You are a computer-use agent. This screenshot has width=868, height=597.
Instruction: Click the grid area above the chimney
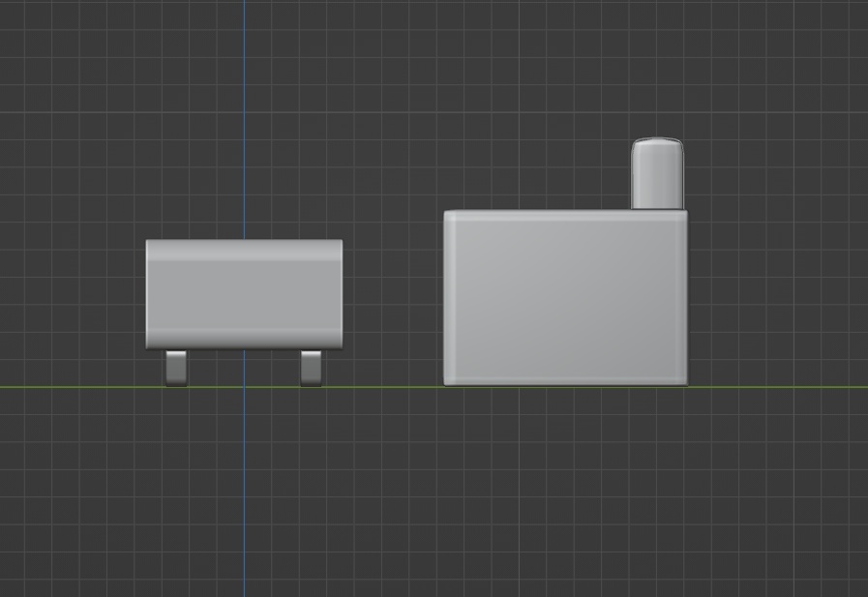[658, 77]
